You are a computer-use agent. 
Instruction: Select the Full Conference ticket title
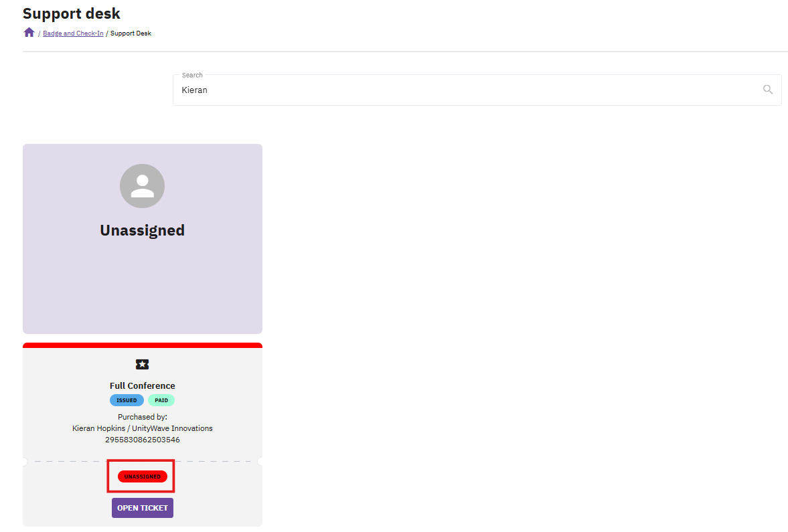142,385
